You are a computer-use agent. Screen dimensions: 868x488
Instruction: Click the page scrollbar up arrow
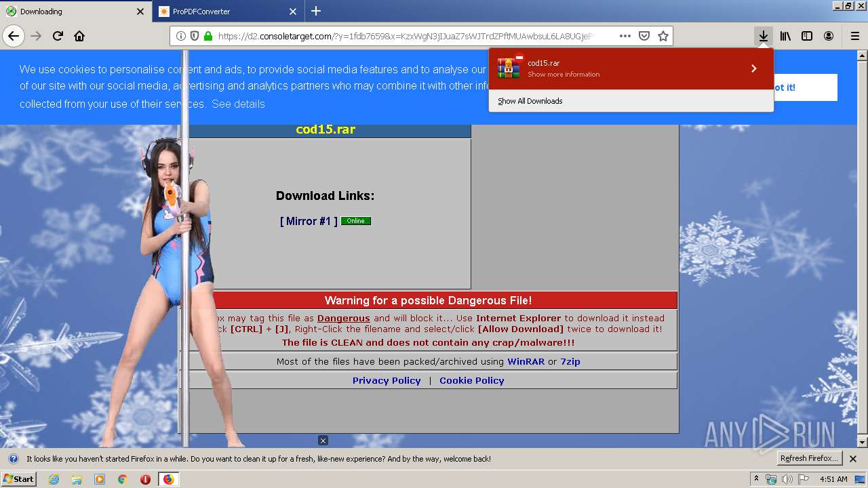(x=863, y=55)
